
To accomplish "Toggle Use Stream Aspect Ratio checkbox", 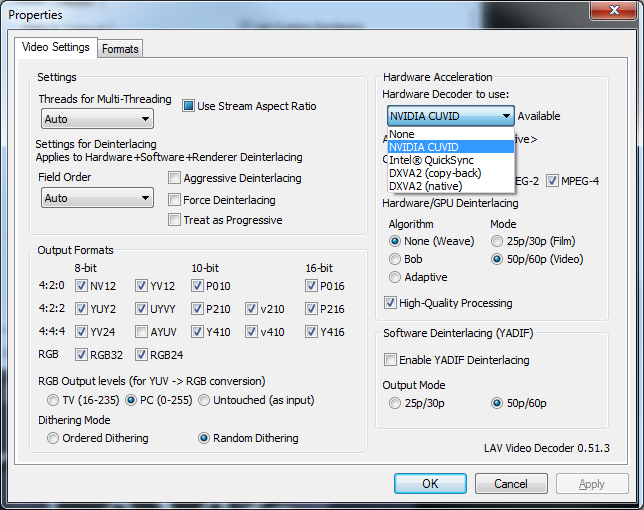I will pyautogui.click(x=188, y=106).
